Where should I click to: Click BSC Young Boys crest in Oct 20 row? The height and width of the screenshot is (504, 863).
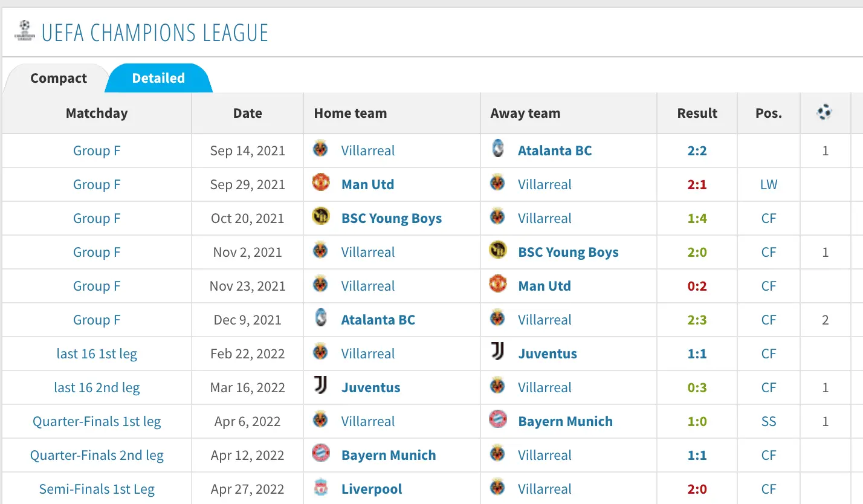click(321, 217)
